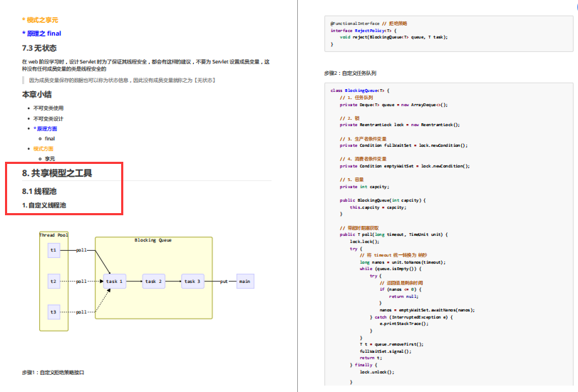Click the 'poll' label next to t1

point(81,250)
